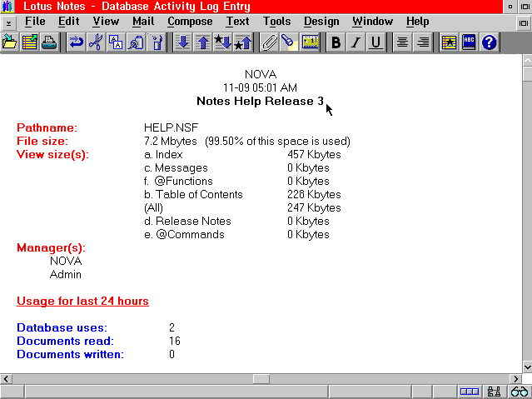Go to previous unread starred up arrow

[x=242, y=42]
